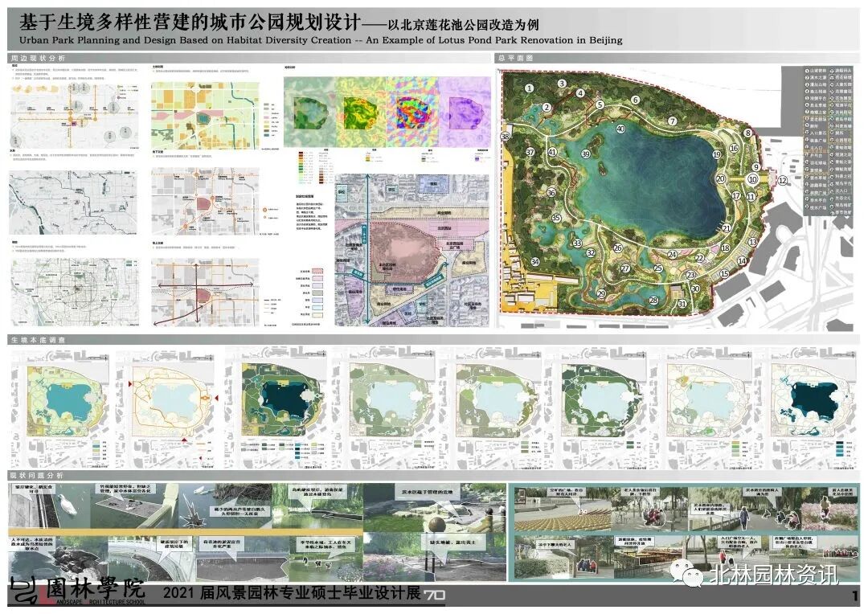Viewport: 868px width, 614px height.
Task: Click the page number 1 in the corner
Action: coord(855,596)
